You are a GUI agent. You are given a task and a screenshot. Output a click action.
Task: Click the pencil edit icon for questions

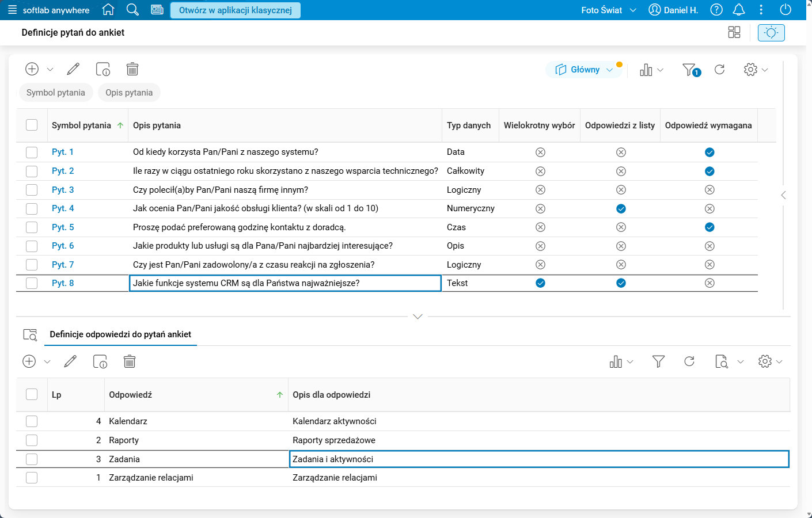click(x=73, y=70)
